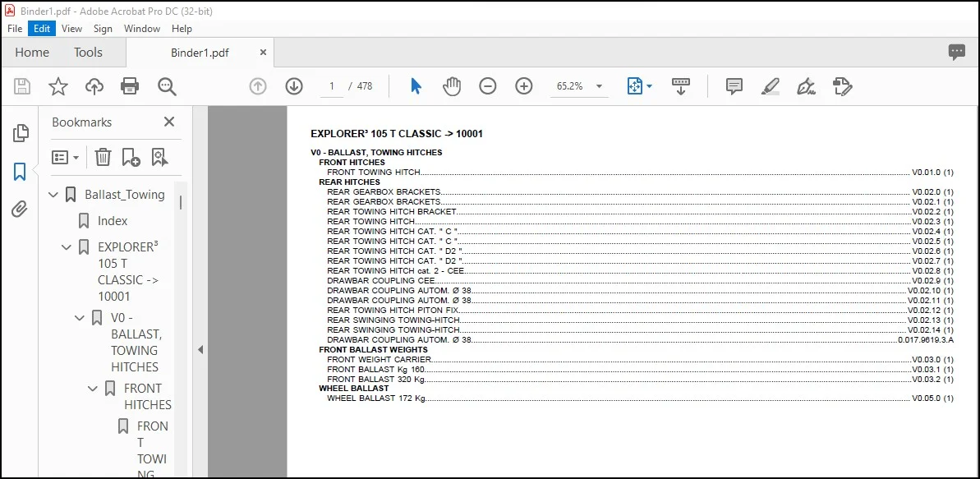The height and width of the screenshot is (479, 980).
Task: Switch to the Home tab
Action: point(32,53)
